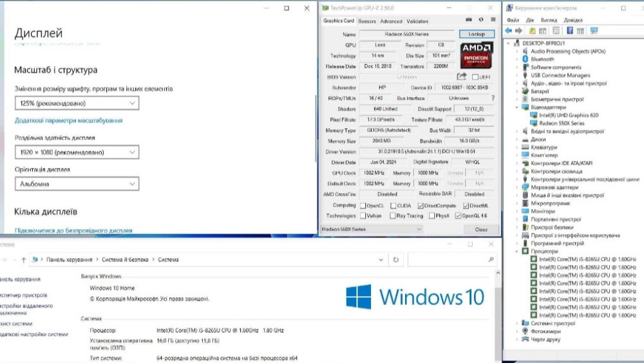The height and width of the screenshot is (363, 644).
Task: Toggle the Vulkan checkbox
Action: click(364, 216)
